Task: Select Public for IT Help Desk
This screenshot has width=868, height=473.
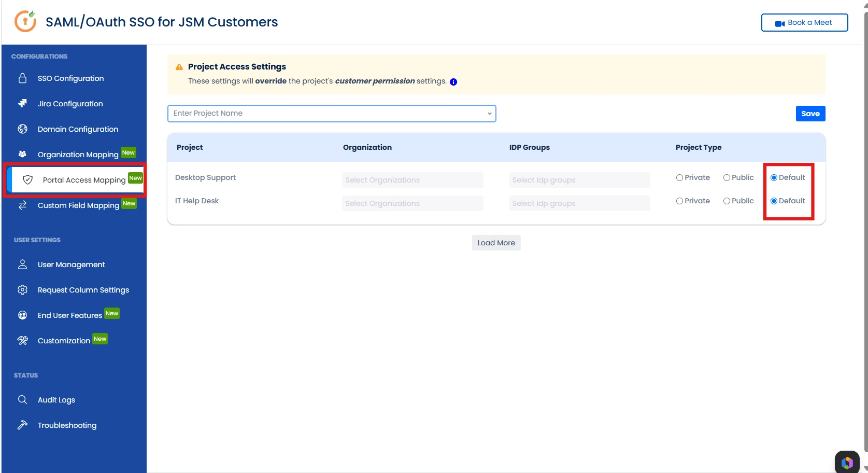Action: coord(727,201)
